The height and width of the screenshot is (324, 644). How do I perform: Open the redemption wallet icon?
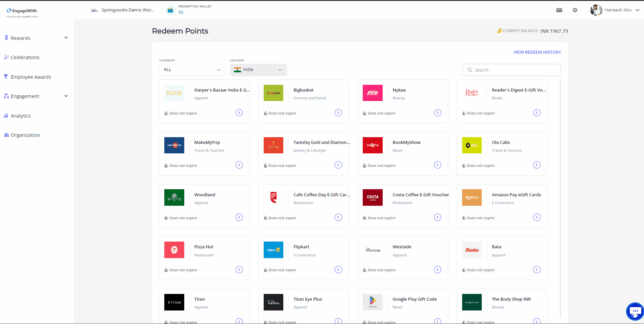click(x=170, y=10)
